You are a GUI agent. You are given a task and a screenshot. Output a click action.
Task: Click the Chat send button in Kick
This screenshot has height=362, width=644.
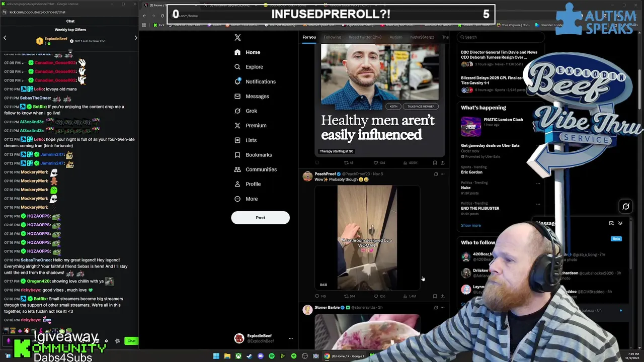pyautogui.click(x=131, y=341)
